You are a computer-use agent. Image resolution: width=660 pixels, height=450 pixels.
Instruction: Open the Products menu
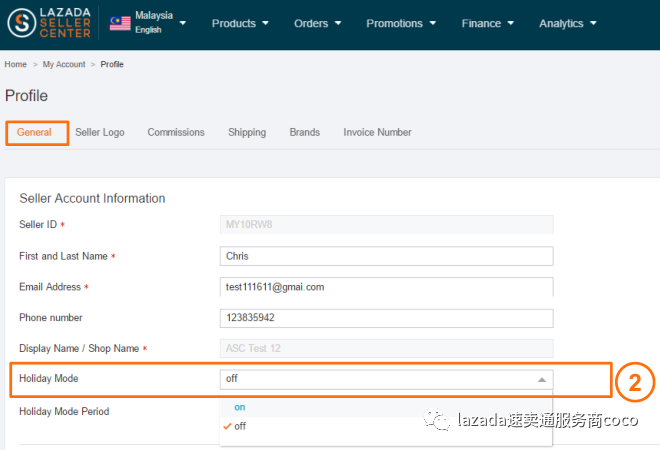point(240,23)
